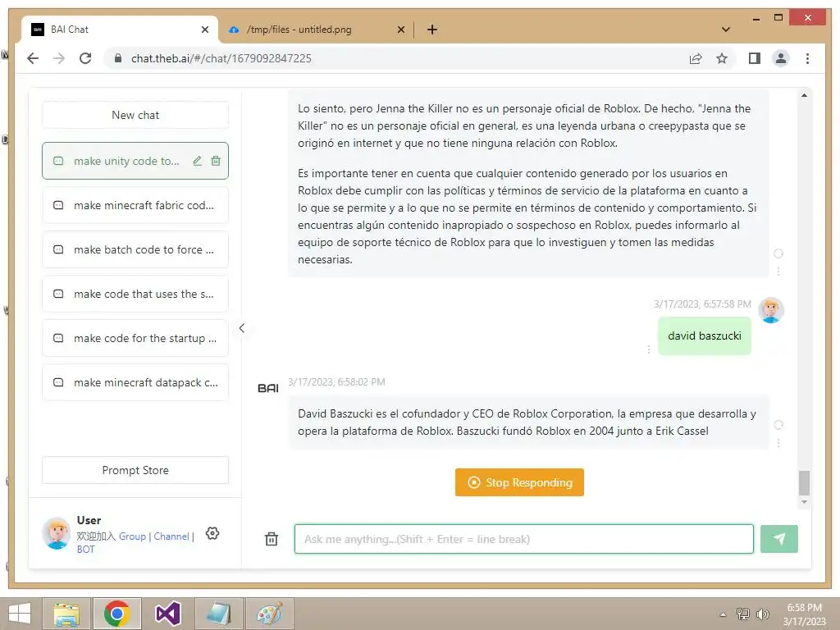840x630 pixels.
Task: Click the chat scroll down arrow
Action: pos(804,502)
